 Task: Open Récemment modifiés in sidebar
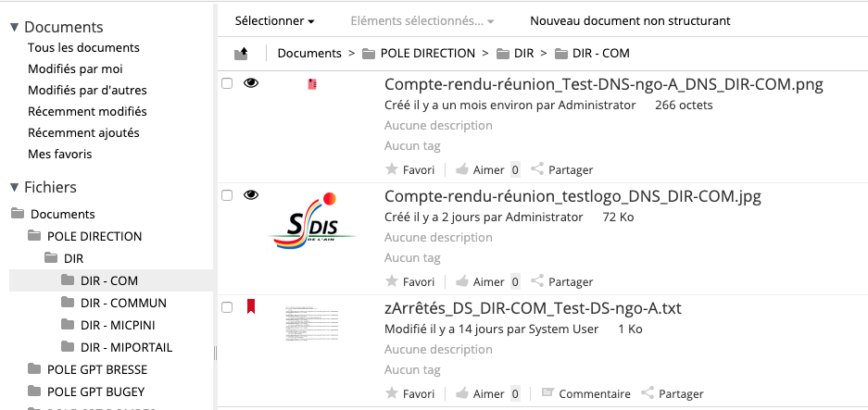click(x=87, y=111)
